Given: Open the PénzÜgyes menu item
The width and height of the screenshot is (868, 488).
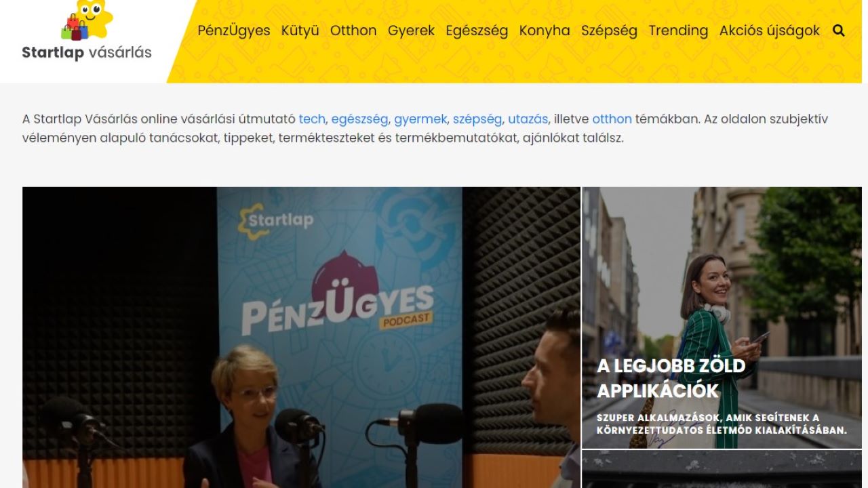Looking at the screenshot, I should (x=234, y=30).
